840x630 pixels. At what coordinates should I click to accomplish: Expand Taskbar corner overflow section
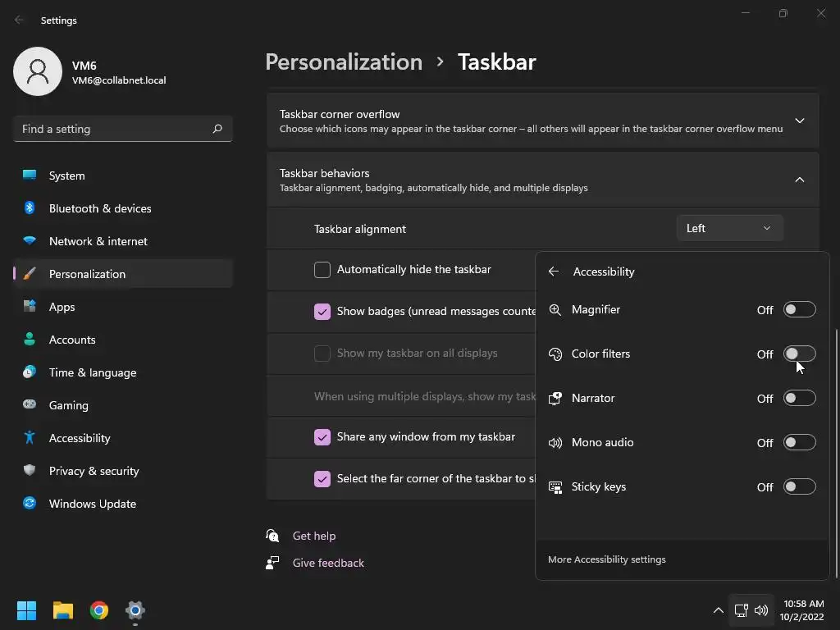(799, 121)
